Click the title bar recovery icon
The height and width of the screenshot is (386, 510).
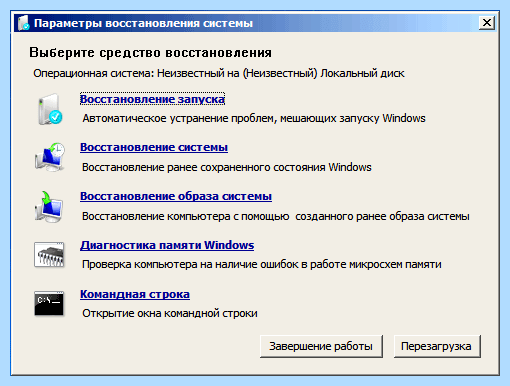pos(24,23)
